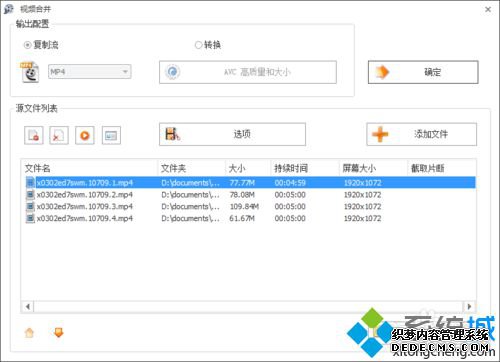Click the blue circular icon on AVC button
500x362 pixels.
click(173, 72)
